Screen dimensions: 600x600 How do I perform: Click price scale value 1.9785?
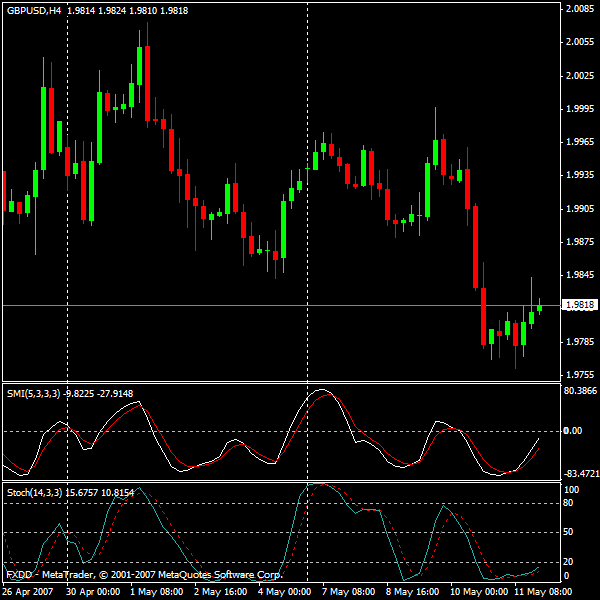pyautogui.click(x=580, y=342)
